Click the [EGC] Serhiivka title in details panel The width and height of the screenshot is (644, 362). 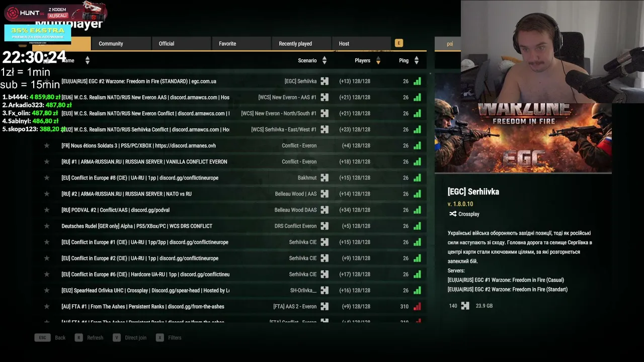click(473, 192)
